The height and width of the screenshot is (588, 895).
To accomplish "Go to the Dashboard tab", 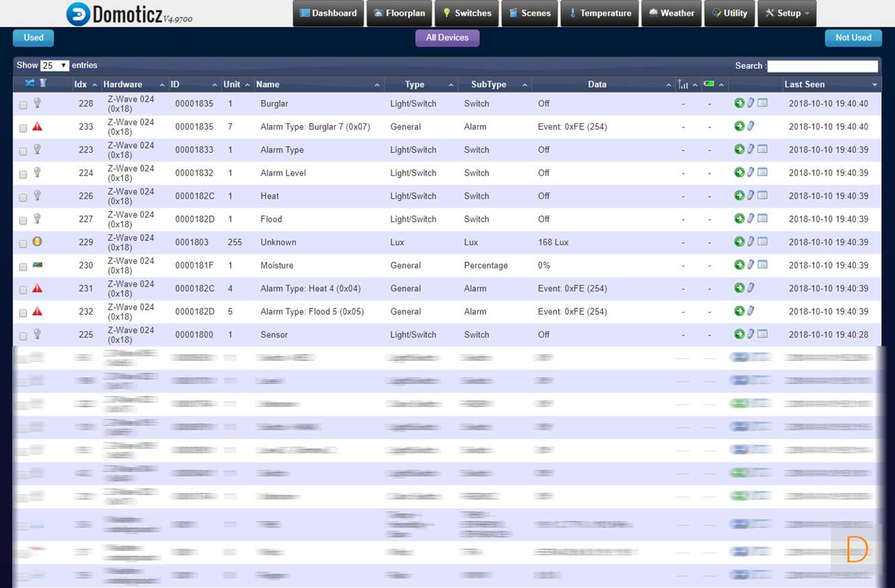I will (x=328, y=13).
